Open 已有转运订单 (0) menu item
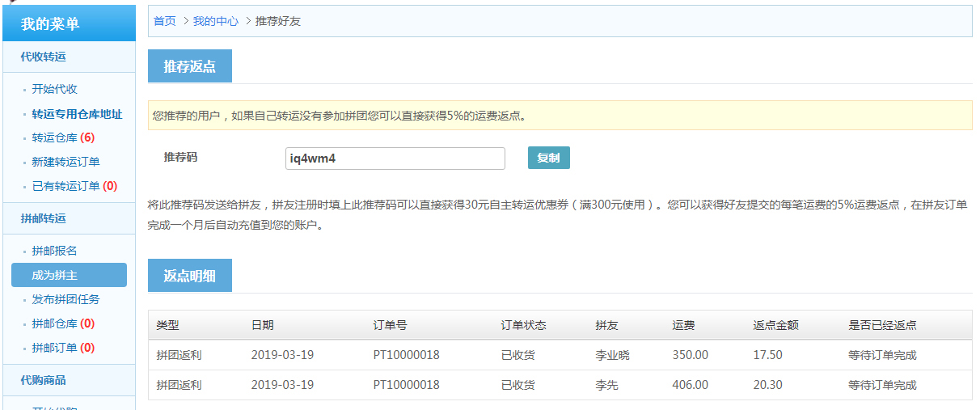 pos(74,186)
